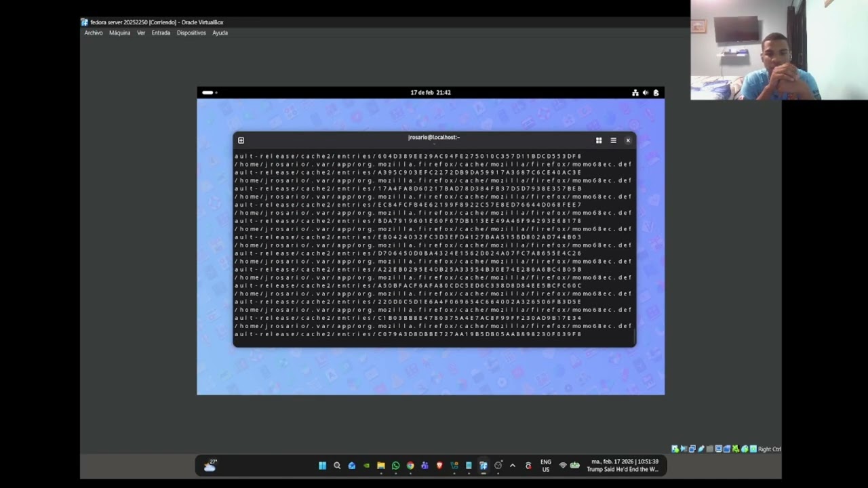Open the Archivo menu in VirtualBox

94,33
